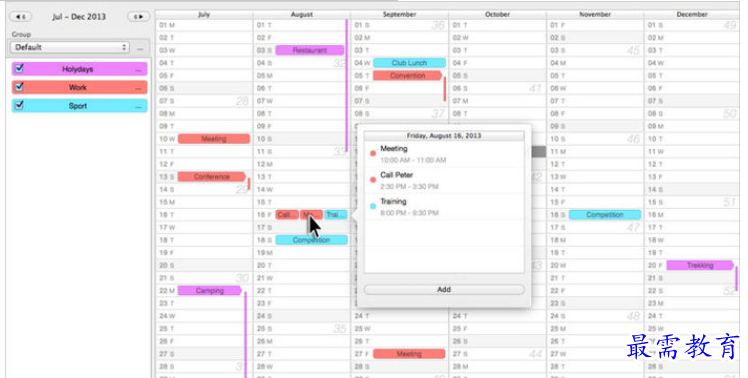Click the November month header
748x378 pixels.
point(595,14)
